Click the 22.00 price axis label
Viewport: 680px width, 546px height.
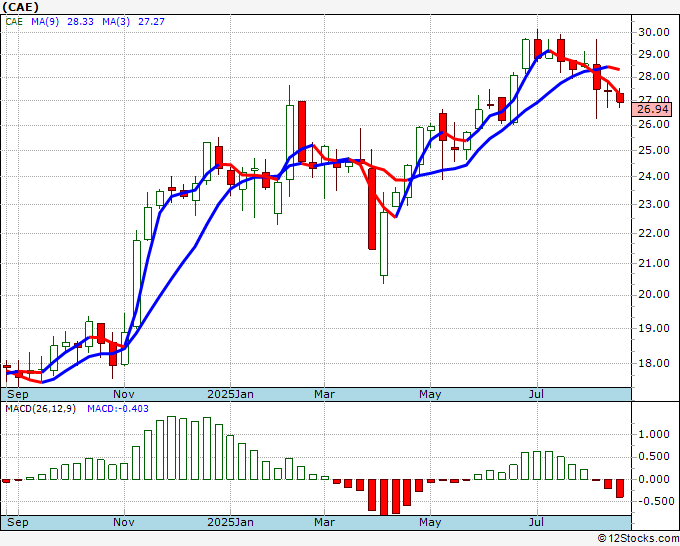tap(654, 233)
